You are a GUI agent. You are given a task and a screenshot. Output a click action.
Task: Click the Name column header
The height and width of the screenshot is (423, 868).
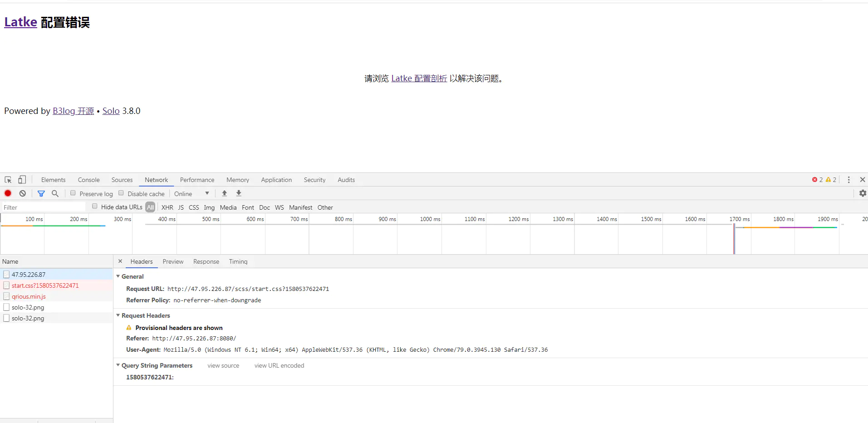[x=56, y=261]
